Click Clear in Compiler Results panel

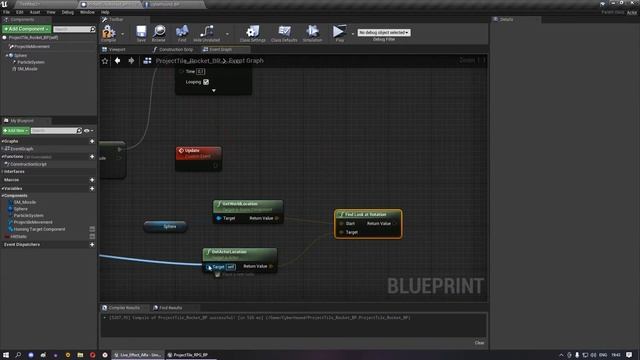(x=480, y=343)
